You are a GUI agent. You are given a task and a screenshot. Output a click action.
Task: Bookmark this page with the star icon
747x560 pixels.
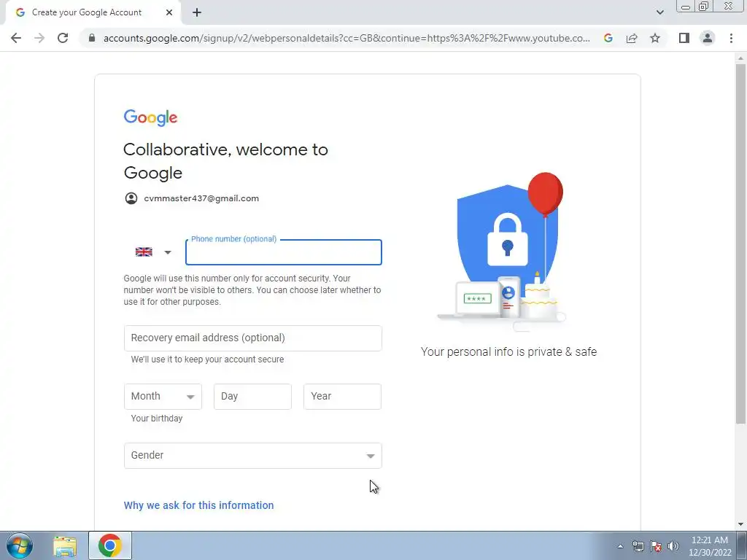tap(655, 38)
